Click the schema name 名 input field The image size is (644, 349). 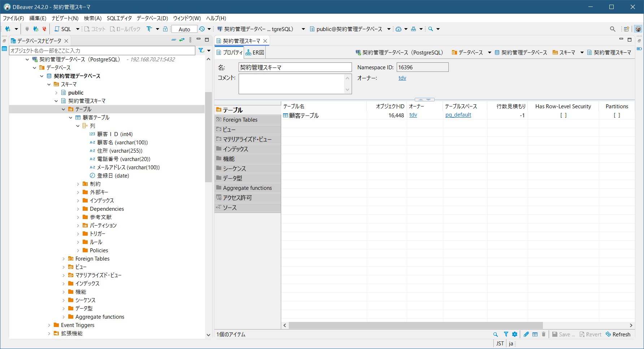coord(295,67)
